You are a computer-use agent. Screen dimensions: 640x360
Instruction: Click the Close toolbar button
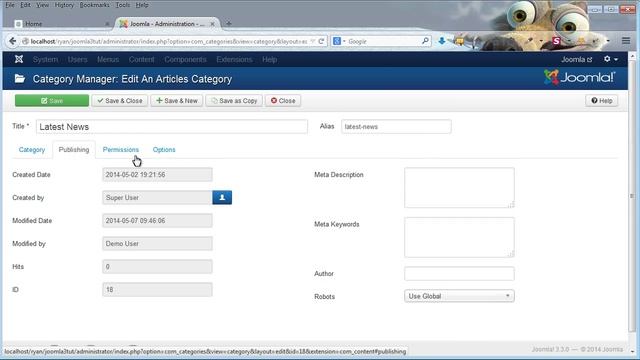(x=283, y=101)
